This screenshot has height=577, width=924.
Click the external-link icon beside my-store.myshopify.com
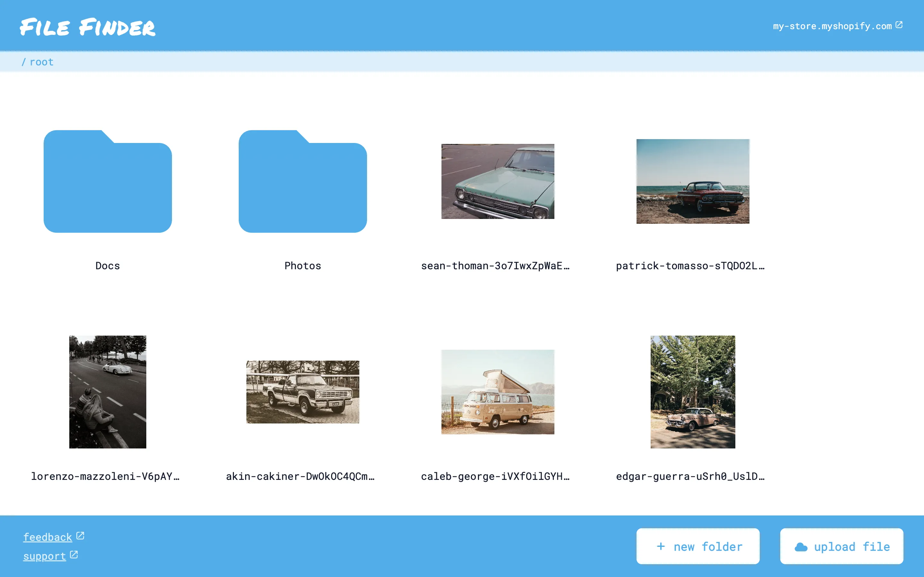click(x=900, y=25)
